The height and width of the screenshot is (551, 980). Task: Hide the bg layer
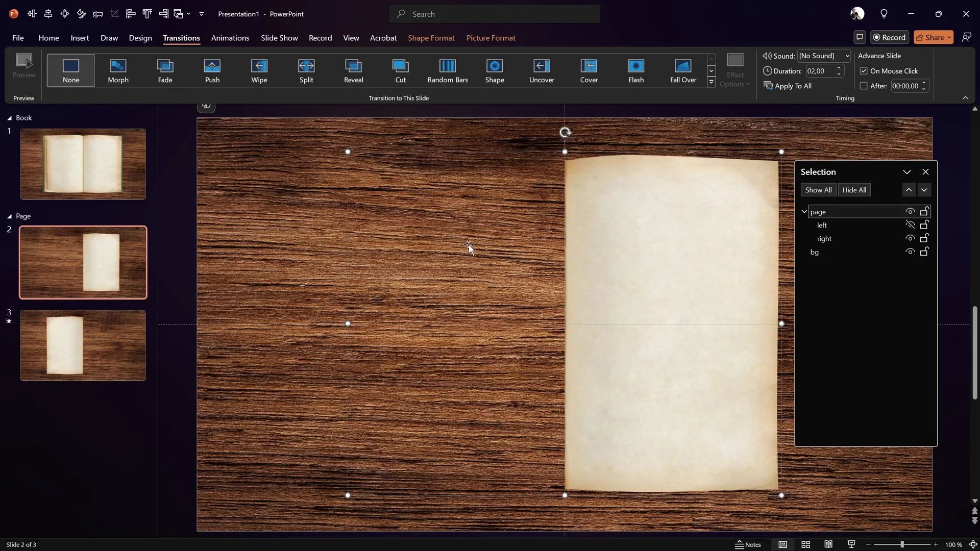click(910, 252)
